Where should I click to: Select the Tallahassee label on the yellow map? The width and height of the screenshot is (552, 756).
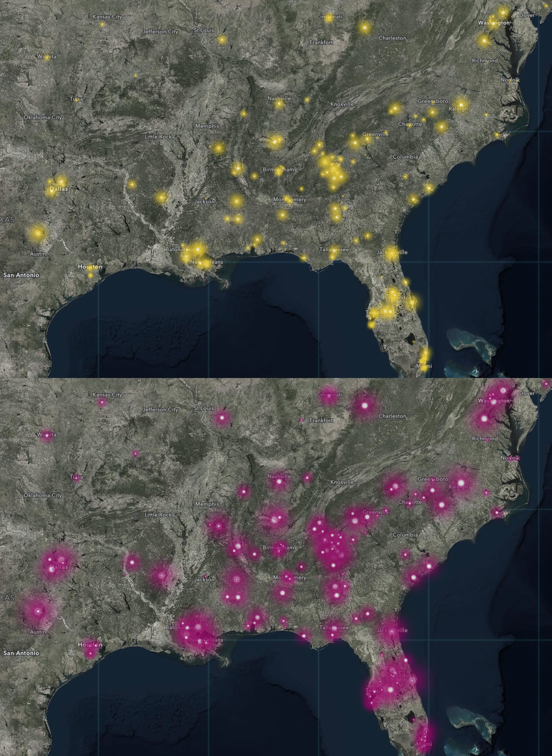334,249
